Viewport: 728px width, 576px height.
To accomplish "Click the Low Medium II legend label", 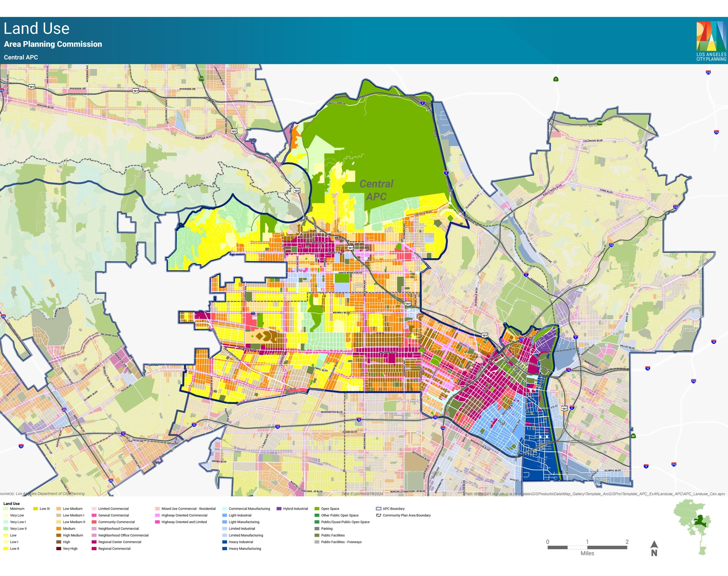I will (74, 522).
